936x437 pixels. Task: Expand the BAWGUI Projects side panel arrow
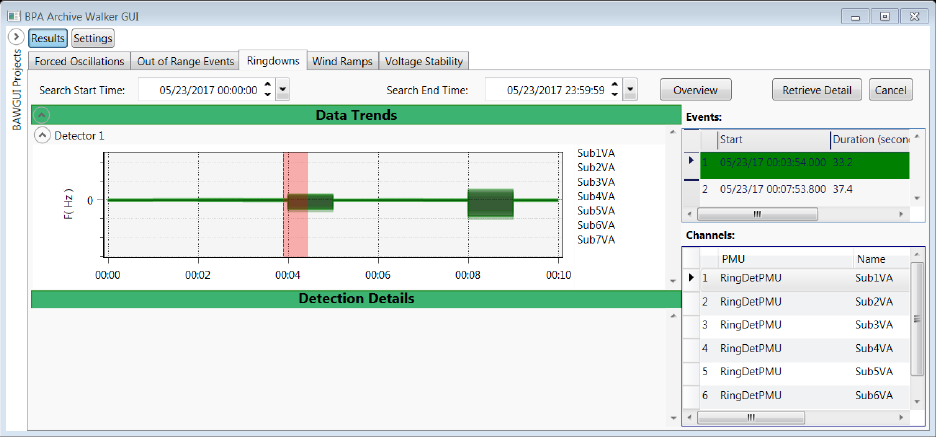pos(17,37)
